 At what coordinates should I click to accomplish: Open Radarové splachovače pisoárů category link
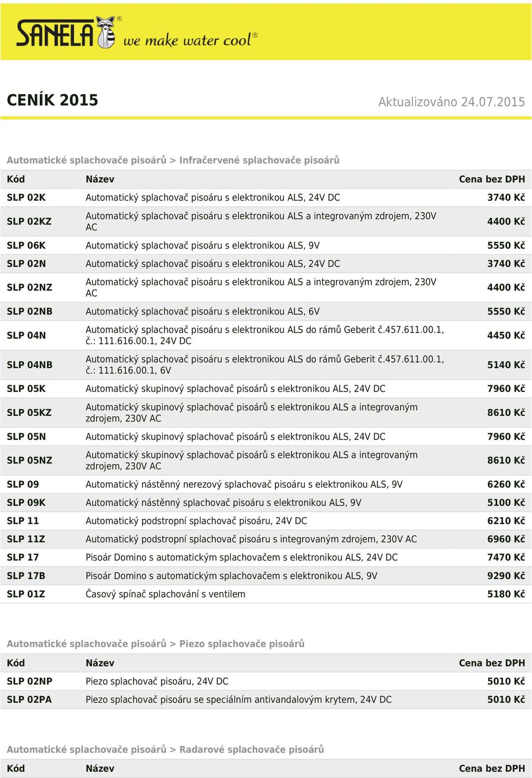(x=251, y=749)
